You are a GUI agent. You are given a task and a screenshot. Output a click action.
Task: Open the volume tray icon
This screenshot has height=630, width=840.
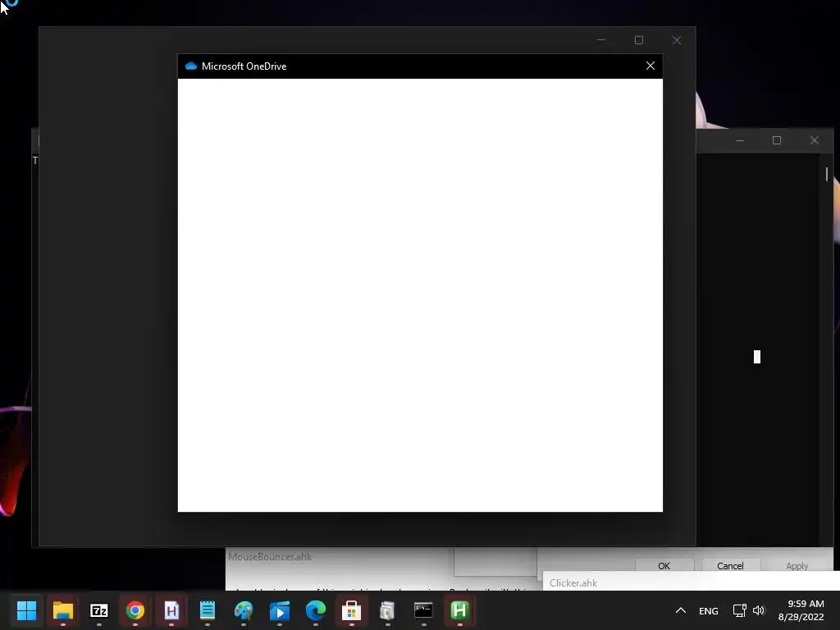pyautogui.click(x=759, y=610)
